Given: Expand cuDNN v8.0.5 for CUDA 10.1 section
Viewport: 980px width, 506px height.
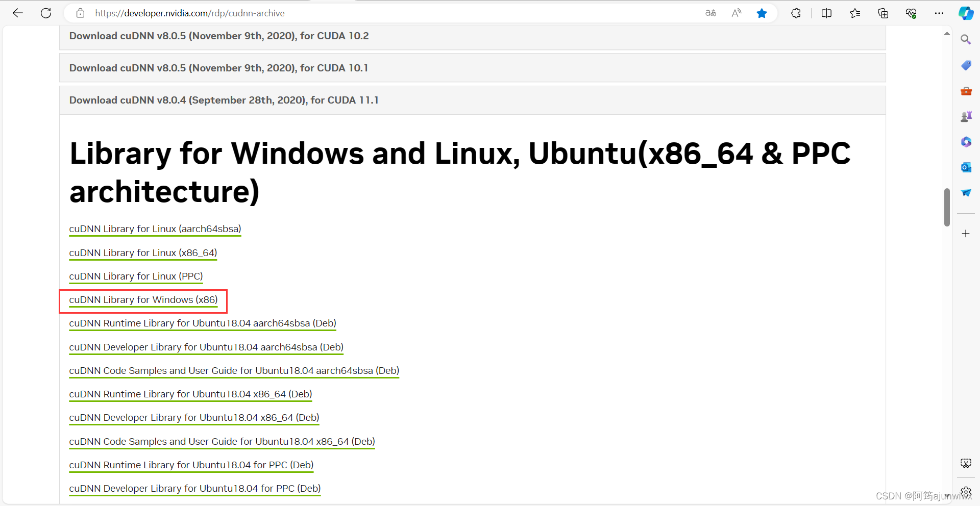Looking at the screenshot, I should tap(472, 68).
